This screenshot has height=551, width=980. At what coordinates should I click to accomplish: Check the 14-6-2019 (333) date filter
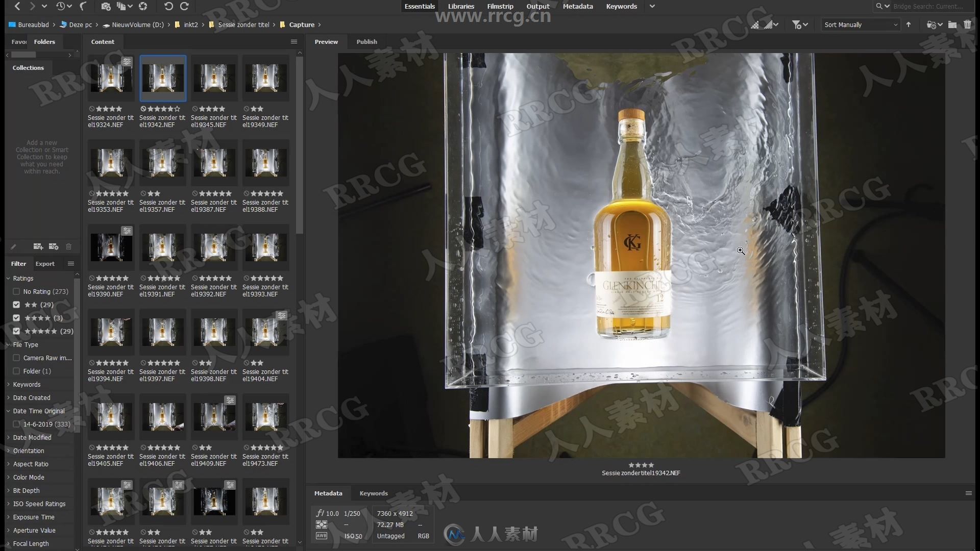click(16, 424)
